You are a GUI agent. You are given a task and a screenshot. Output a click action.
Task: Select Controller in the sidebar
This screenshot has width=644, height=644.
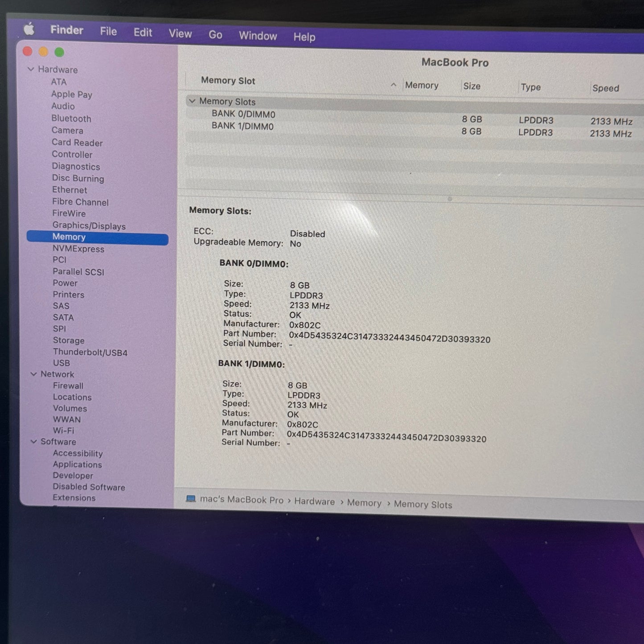(x=72, y=155)
